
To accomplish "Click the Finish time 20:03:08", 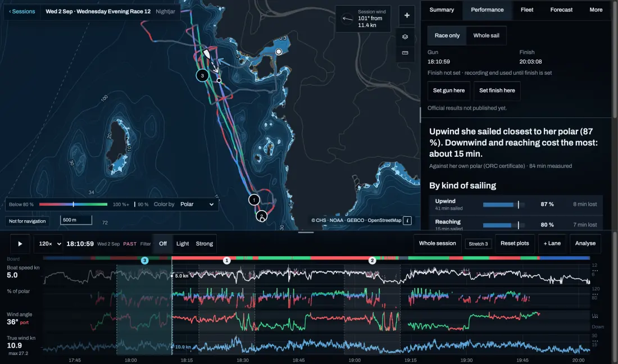I will 530,62.
